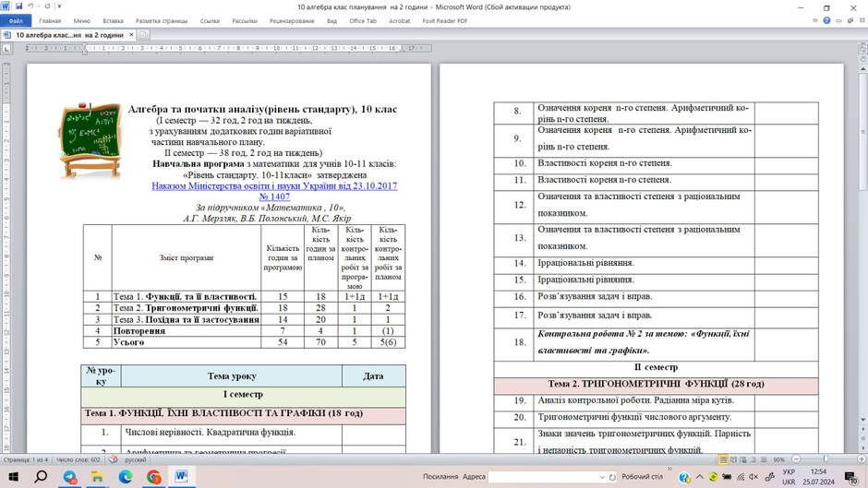The height and width of the screenshot is (488, 868).
Task: Click the taskbar Адреса input field
Action: (x=543, y=476)
